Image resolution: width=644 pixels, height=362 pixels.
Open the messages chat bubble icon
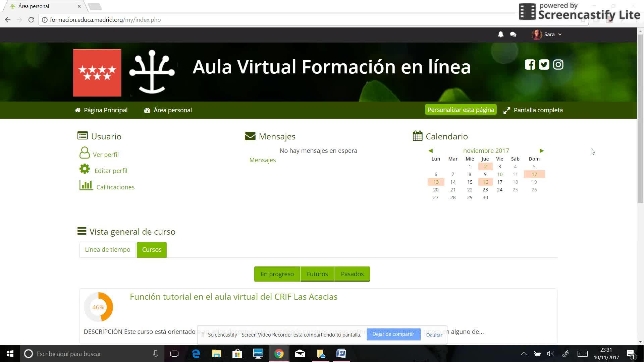(x=513, y=34)
